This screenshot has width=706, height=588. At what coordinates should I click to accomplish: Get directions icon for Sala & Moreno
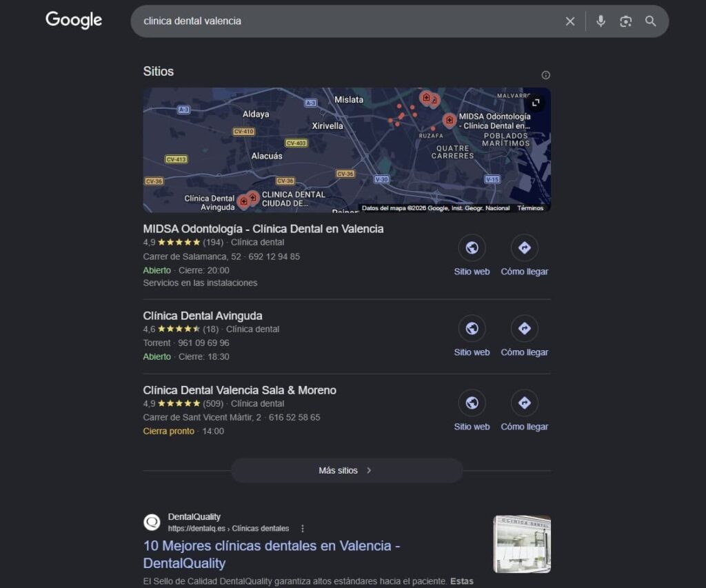click(524, 403)
